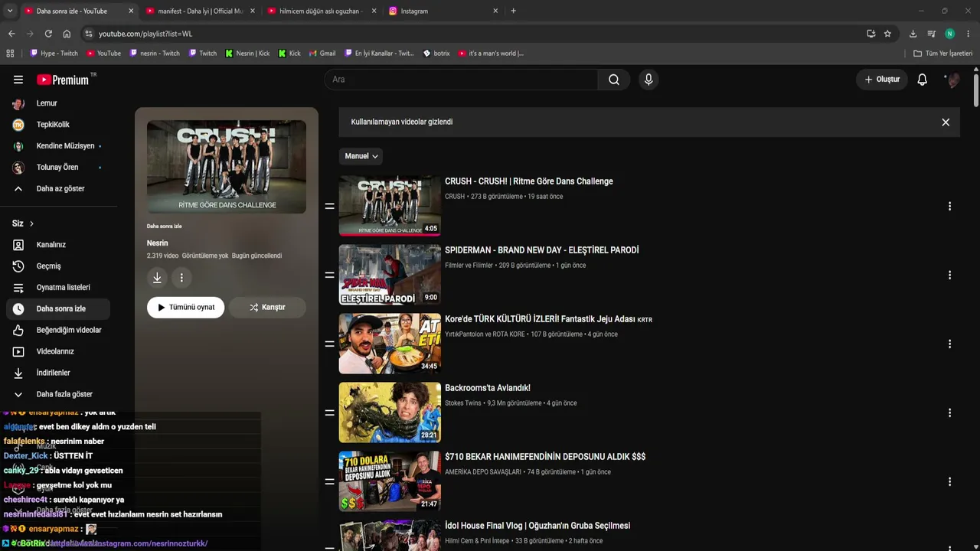
Task: Open the large CRUSH playlist cover thumbnail
Action: pyautogui.click(x=227, y=167)
